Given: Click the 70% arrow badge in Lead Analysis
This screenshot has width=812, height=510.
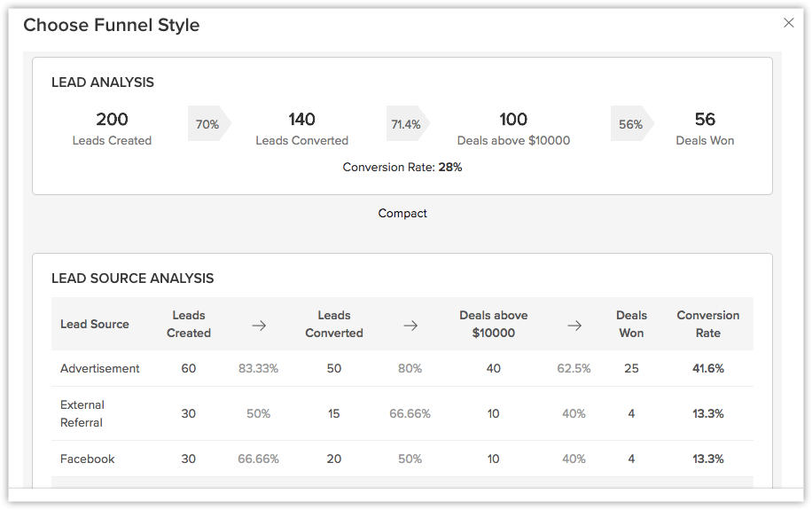Looking at the screenshot, I should (x=208, y=124).
